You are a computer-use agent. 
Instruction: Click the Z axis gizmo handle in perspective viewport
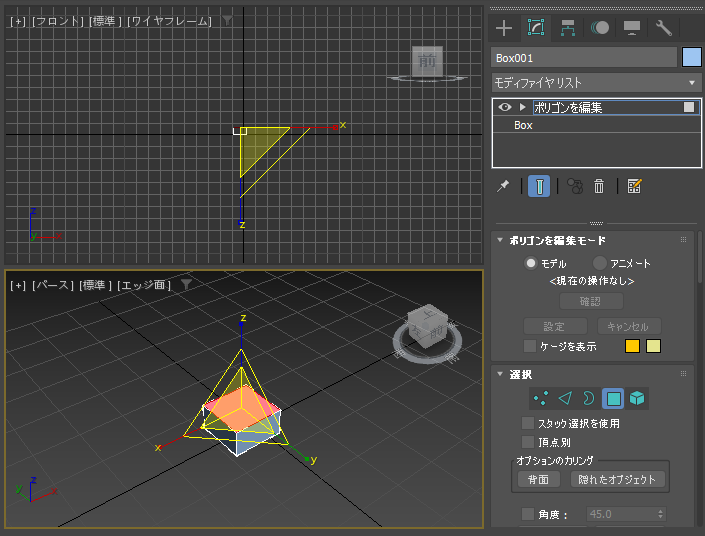[x=242, y=325]
